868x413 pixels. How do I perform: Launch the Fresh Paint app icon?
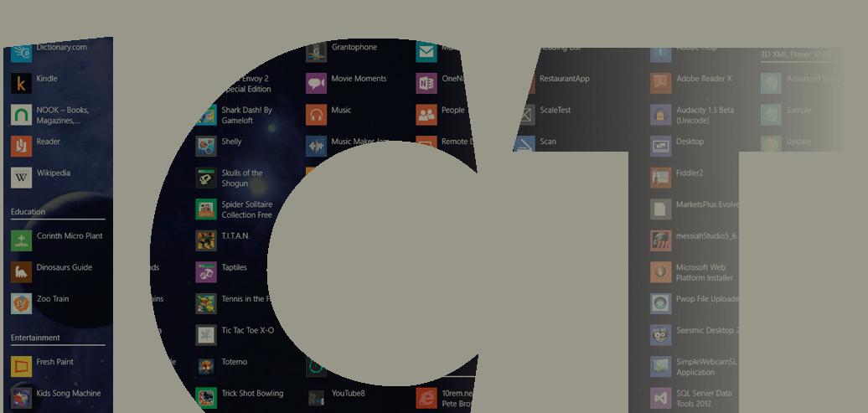[21, 366]
